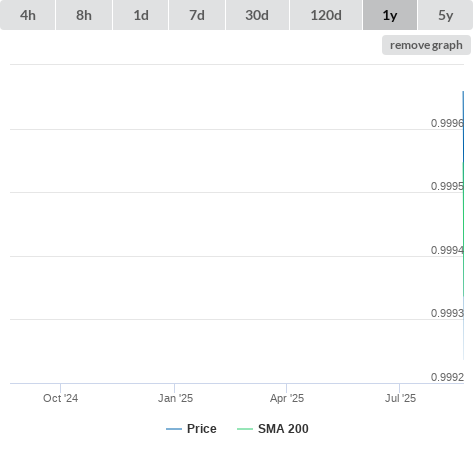Screen dimensions: 474x455
Task: Switch to the 5y time range
Action: click(446, 15)
